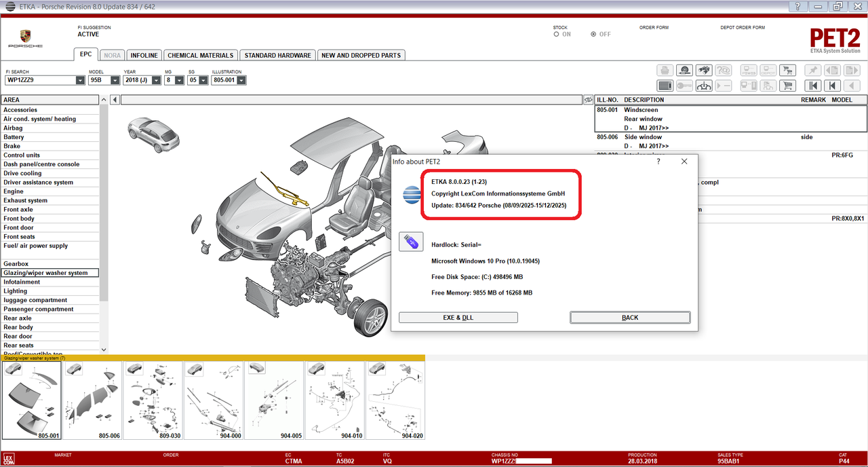Screen dimensions: 868x467
Task: Click the key icon in toolbar
Action: pyautogui.click(x=684, y=86)
